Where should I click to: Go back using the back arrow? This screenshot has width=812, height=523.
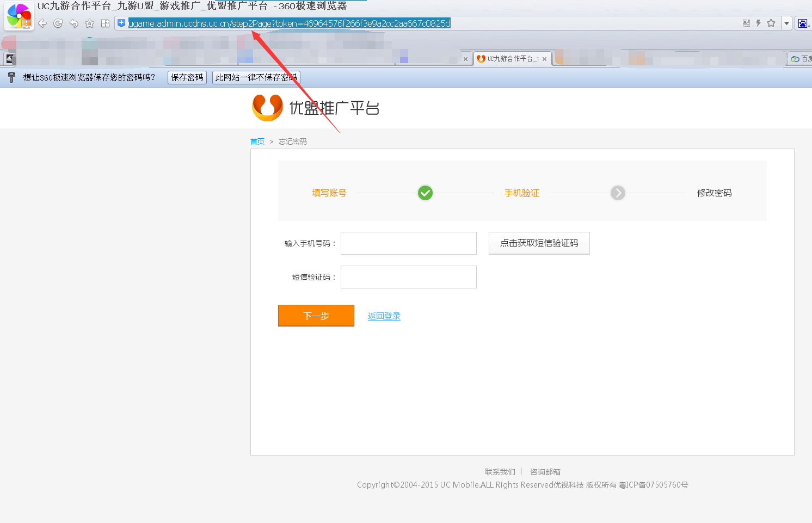coord(42,23)
